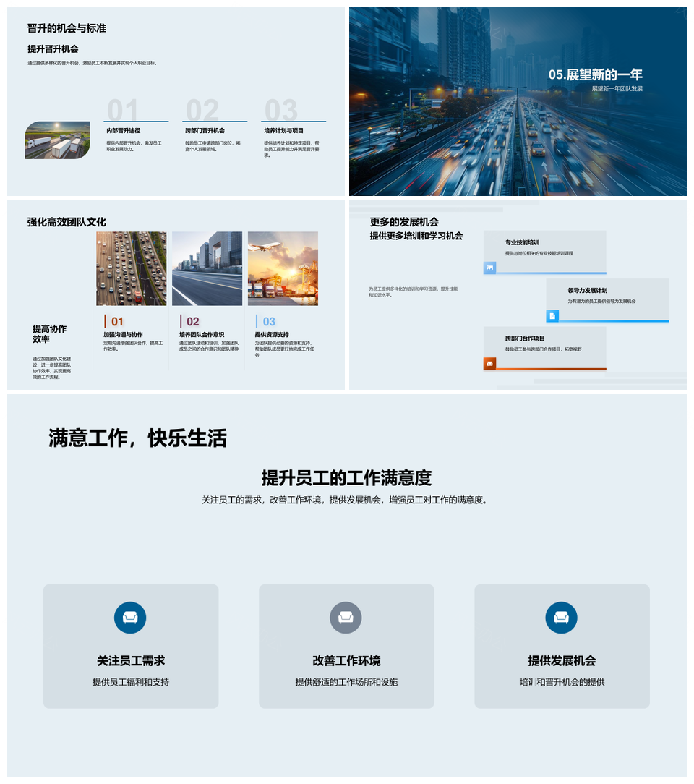Click blue document icon under 领导力发展计划
This screenshot has height=784, width=694.
point(552,316)
